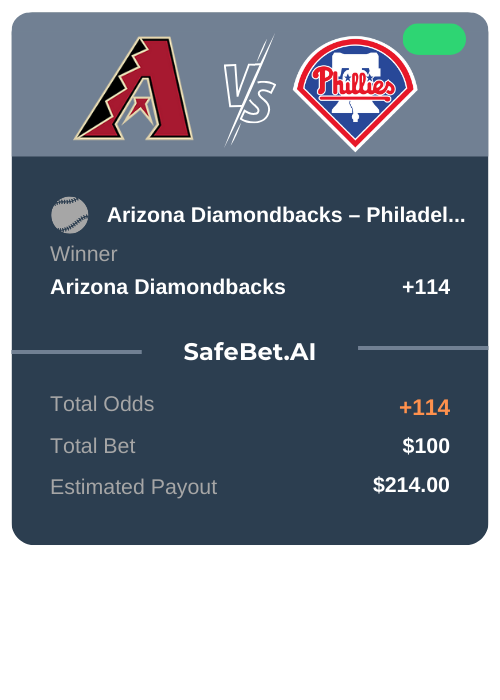Click the VS emblem between teams
Image resolution: width=500 pixels, height=700 pixels.
click(249, 92)
